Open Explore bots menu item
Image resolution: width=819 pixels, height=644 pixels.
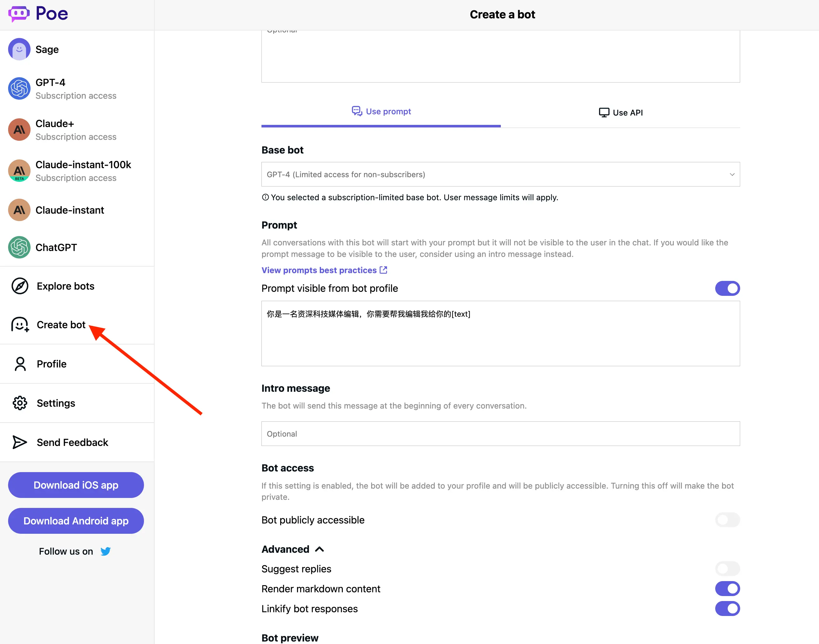[77, 286]
